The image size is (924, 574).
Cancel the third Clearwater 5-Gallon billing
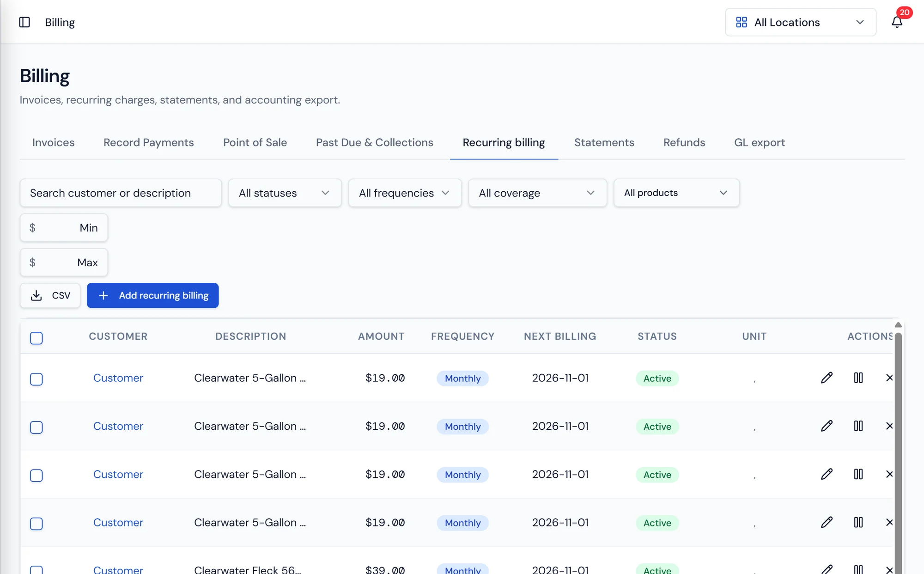tap(889, 474)
